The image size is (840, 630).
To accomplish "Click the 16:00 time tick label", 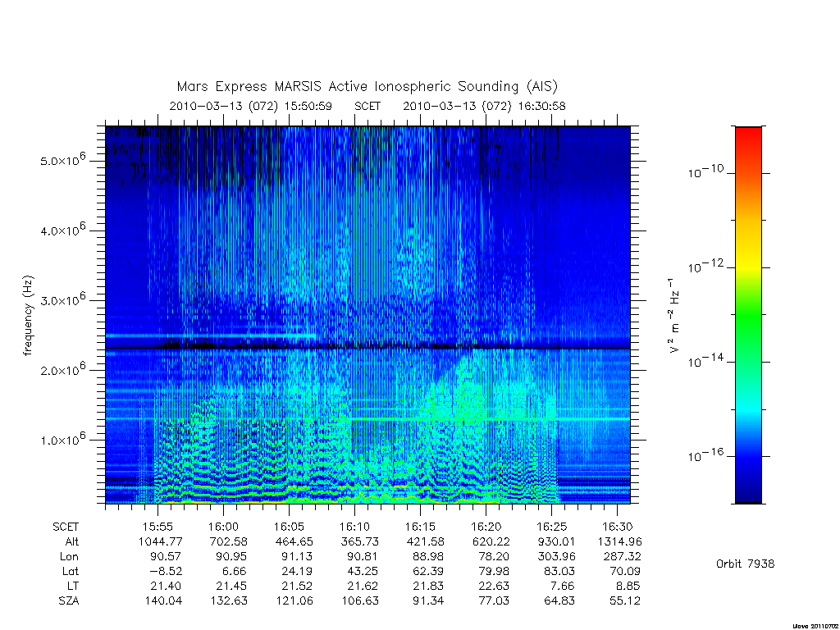I will (223, 527).
